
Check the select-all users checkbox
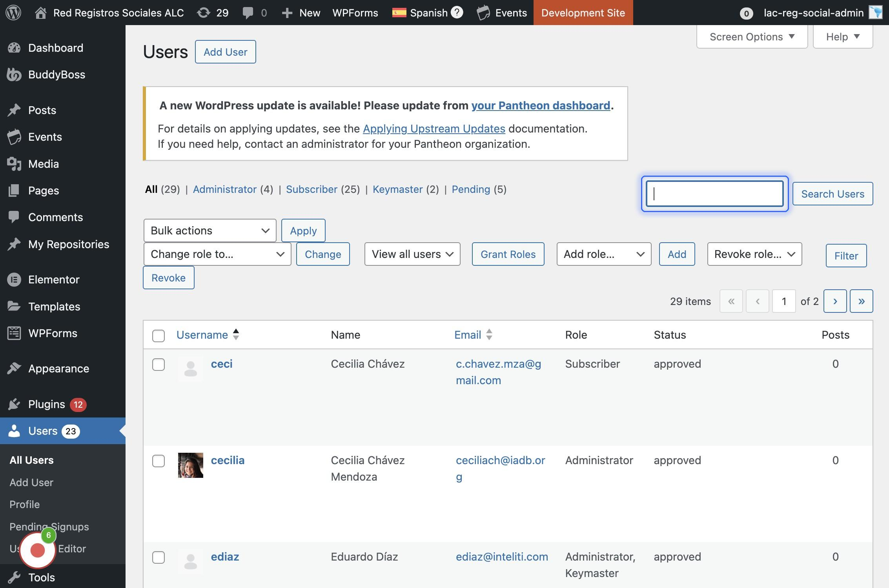[x=158, y=336]
